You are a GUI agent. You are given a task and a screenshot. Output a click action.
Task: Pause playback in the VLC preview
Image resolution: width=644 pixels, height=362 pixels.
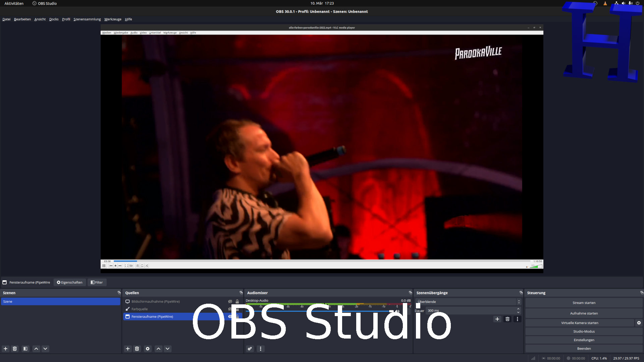(104, 265)
